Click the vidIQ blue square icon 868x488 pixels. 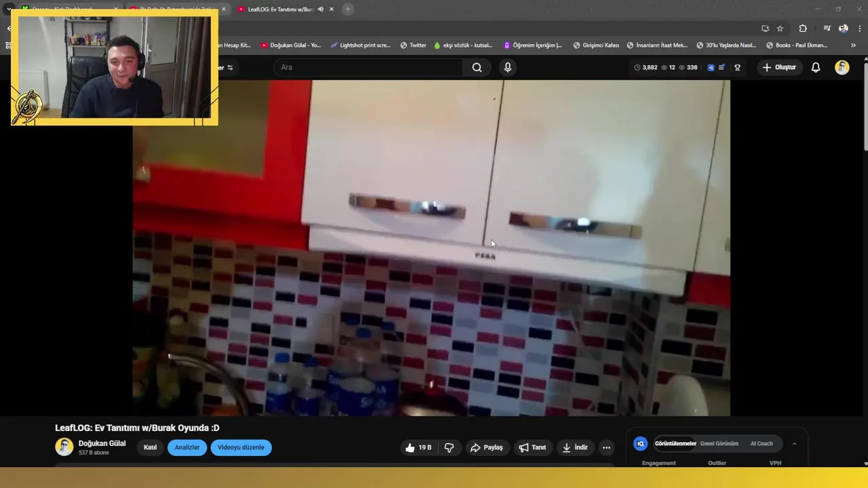(711, 67)
